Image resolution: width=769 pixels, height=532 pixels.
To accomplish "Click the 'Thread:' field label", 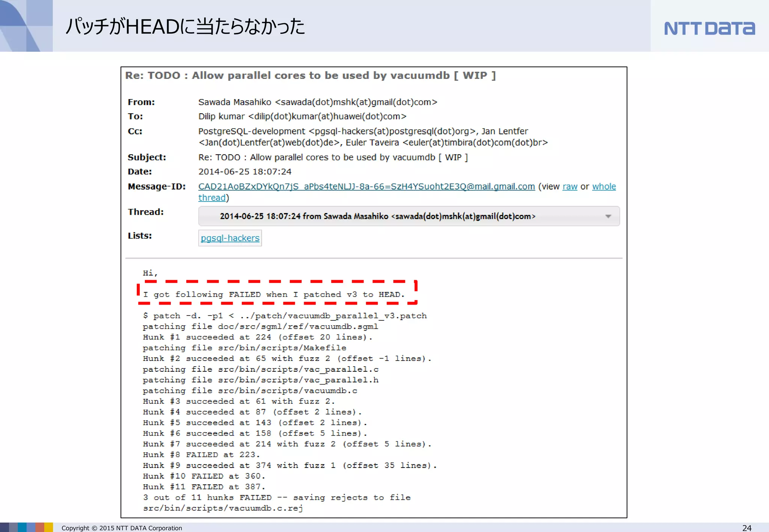I will coord(146,212).
